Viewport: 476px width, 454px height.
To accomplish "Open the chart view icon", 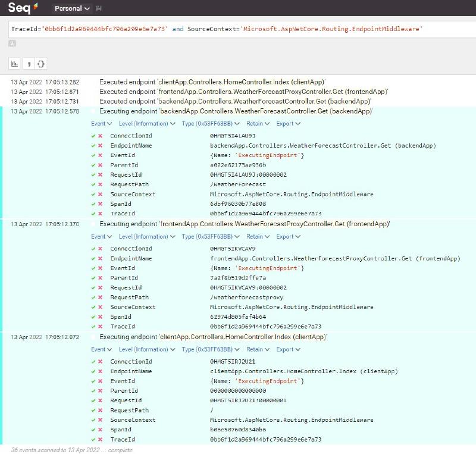I will tap(14, 63).
